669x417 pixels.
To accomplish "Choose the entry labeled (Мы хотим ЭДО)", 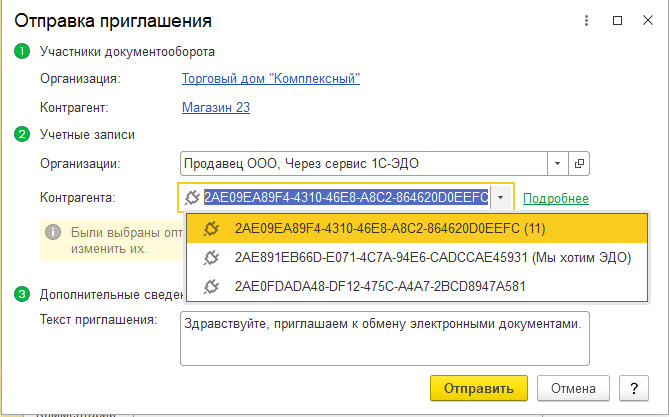I will (x=432, y=258).
